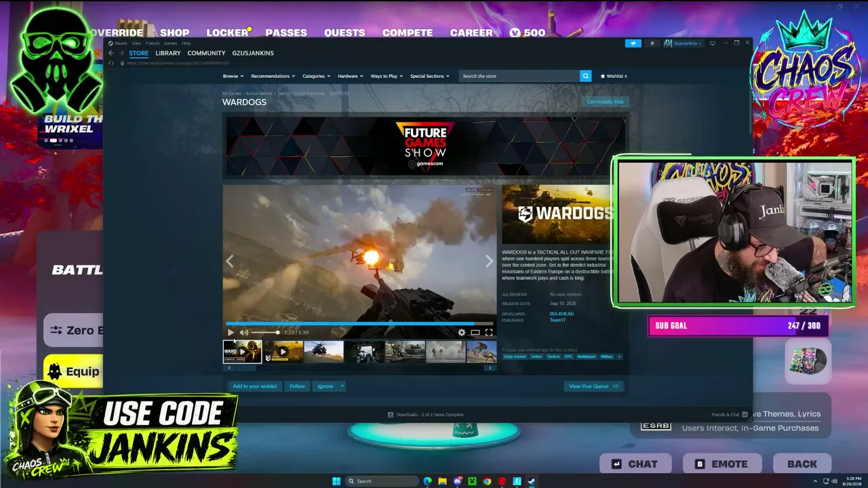Show next media with right arrow on video
The width and height of the screenshot is (868, 488).
click(x=489, y=262)
